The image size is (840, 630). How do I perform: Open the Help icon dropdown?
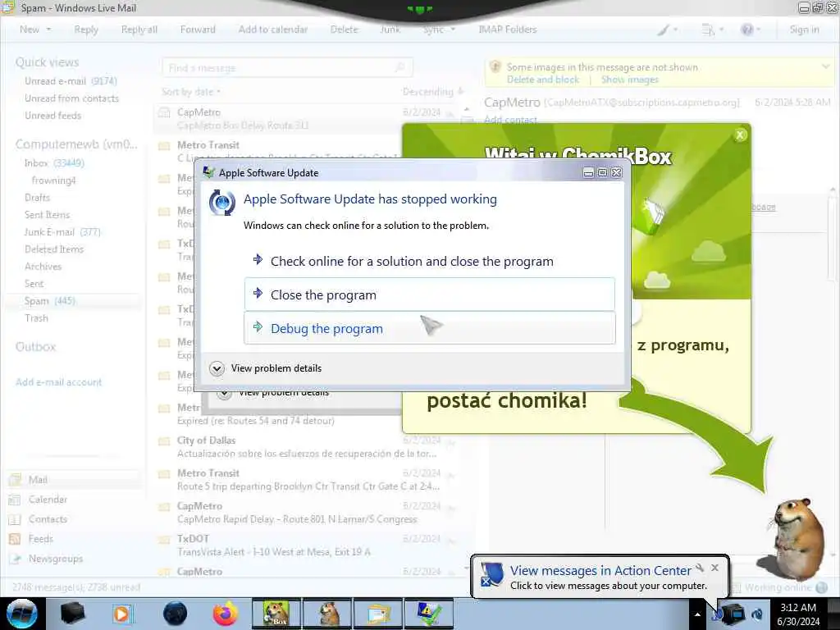[x=751, y=30]
